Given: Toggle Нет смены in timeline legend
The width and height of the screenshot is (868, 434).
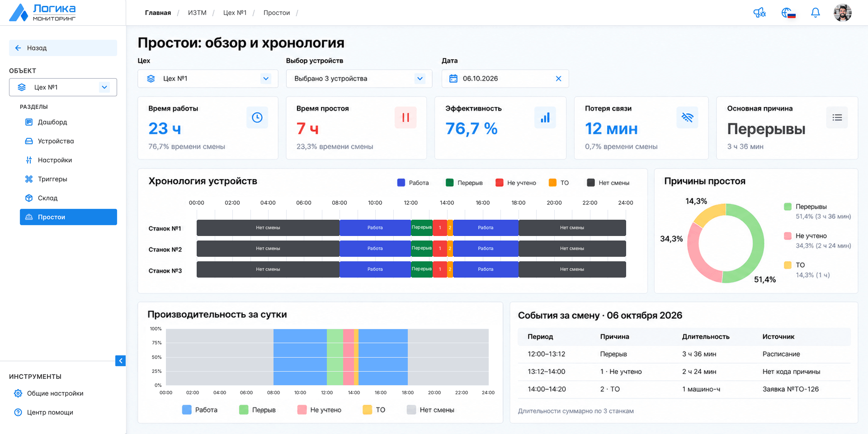Looking at the screenshot, I should [x=608, y=183].
